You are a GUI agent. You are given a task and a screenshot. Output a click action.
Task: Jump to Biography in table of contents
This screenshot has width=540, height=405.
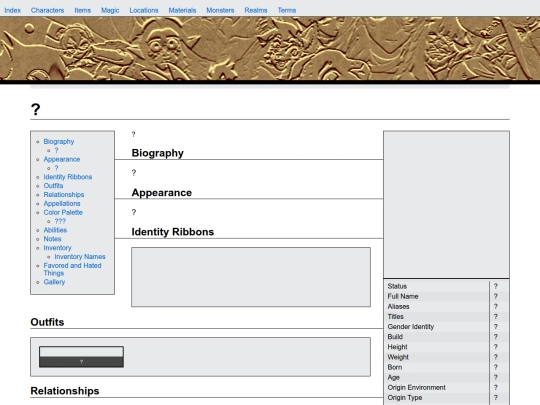tap(59, 142)
